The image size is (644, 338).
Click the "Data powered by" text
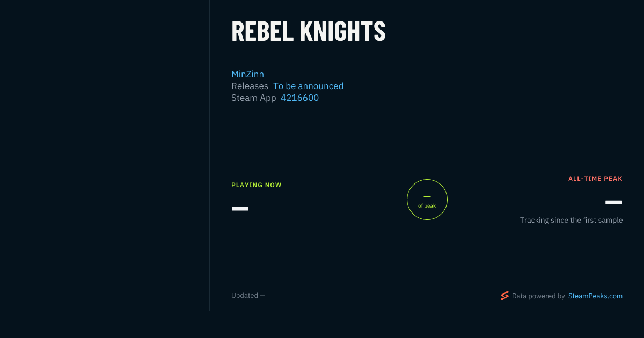tap(538, 296)
